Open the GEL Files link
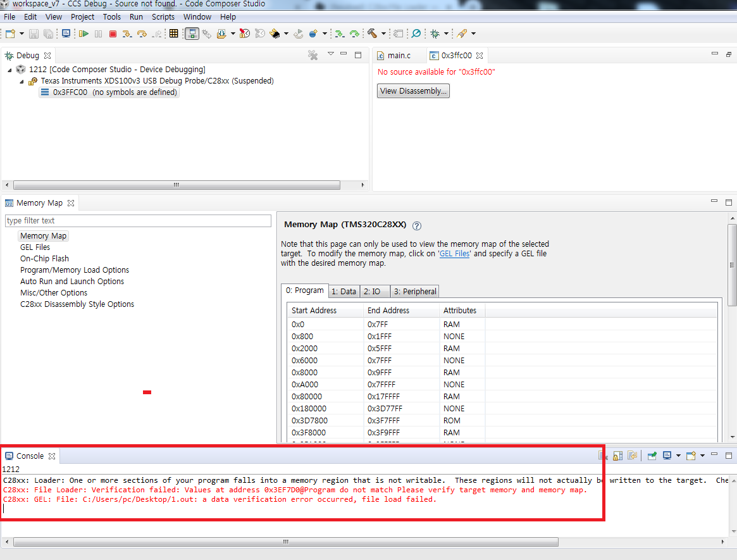Image resolution: width=737 pixels, height=560 pixels. coord(454,254)
